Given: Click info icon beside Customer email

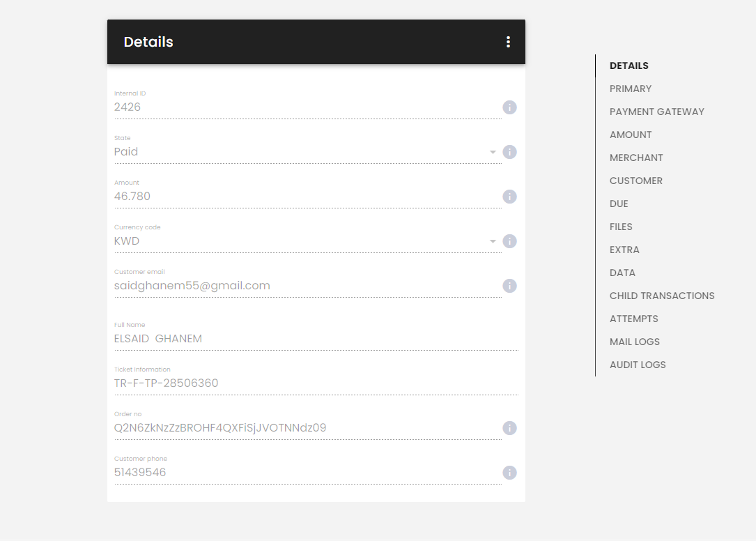Looking at the screenshot, I should [x=509, y=286].
